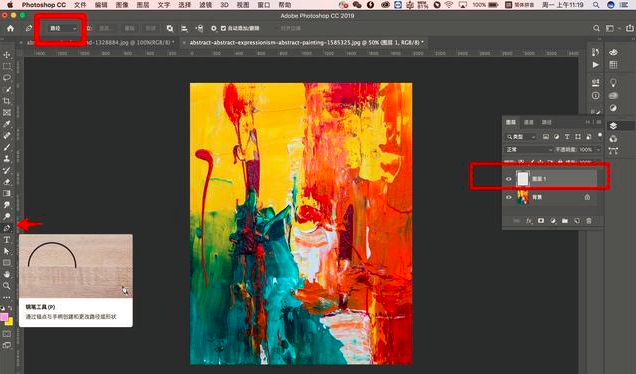
Task: Toggle the adjustment layer filter
Action: [556, 137]
